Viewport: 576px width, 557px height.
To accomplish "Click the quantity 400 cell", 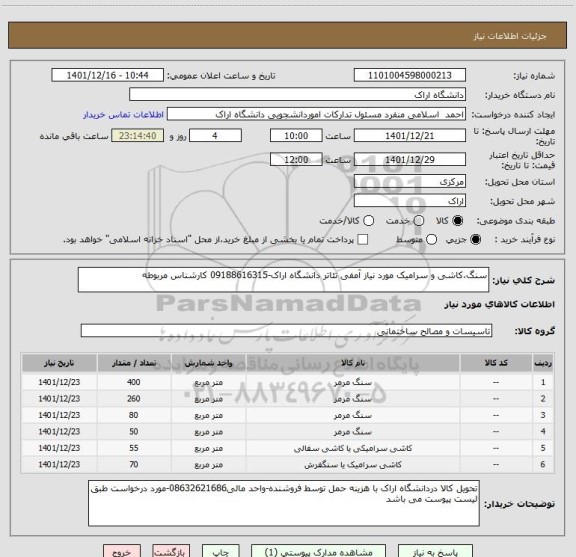I will point(134,382).
